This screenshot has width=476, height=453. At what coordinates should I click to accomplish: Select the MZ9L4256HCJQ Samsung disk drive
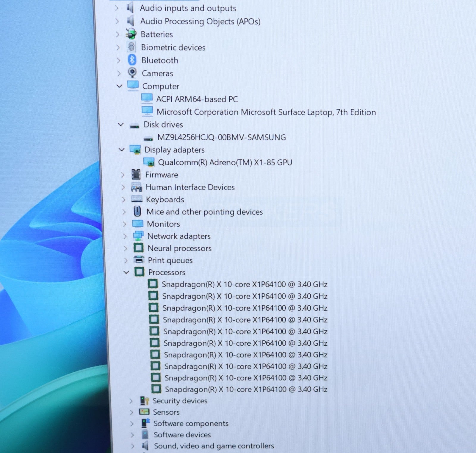[x=221, y=137]
